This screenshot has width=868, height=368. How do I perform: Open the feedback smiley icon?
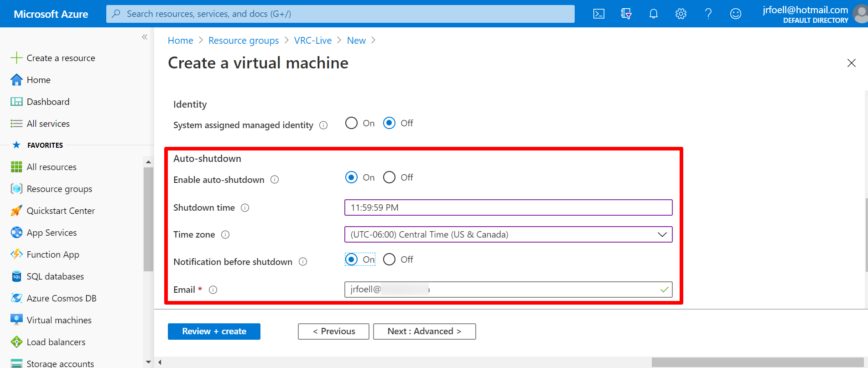coord(736,14)
